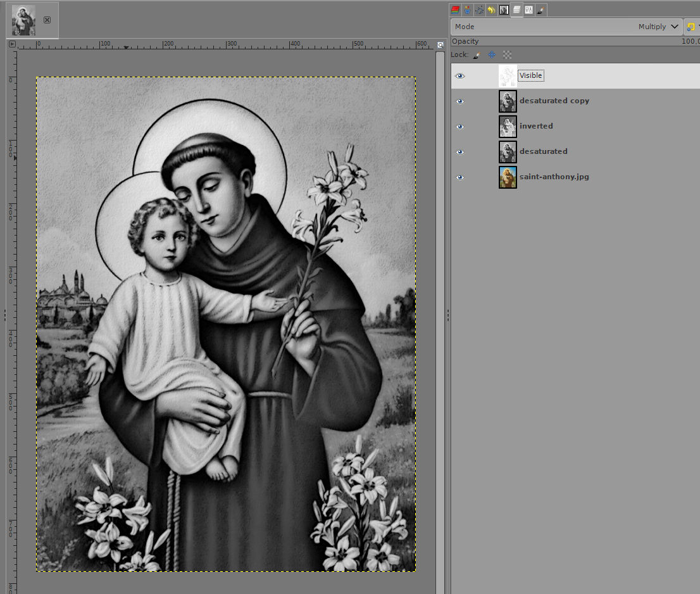Select the desaturated layer
This screenshot has width=700, height=594.
pos(543,152)
